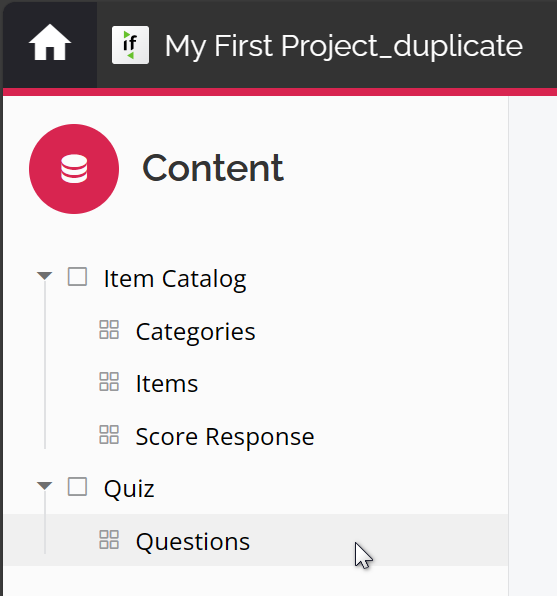Click the red Content database icon
Viewport: 557px width, 596px height.
(x=74, y=169)
